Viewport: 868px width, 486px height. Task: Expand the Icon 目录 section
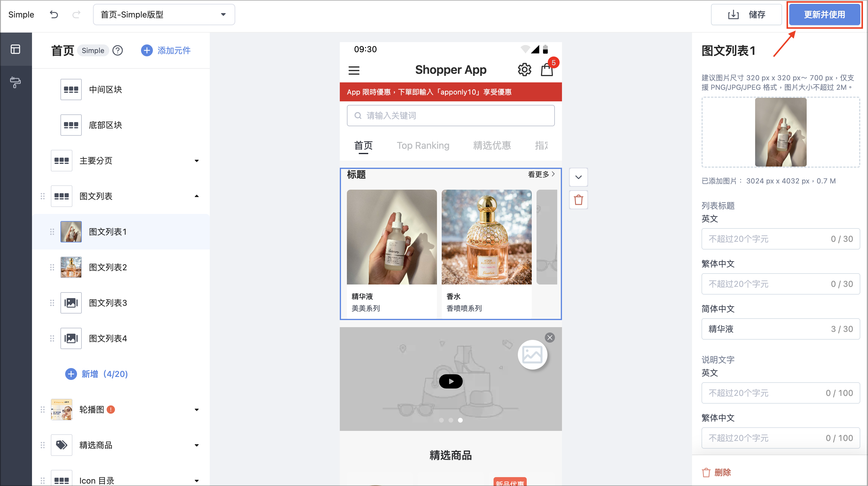[x=197, y=481]
